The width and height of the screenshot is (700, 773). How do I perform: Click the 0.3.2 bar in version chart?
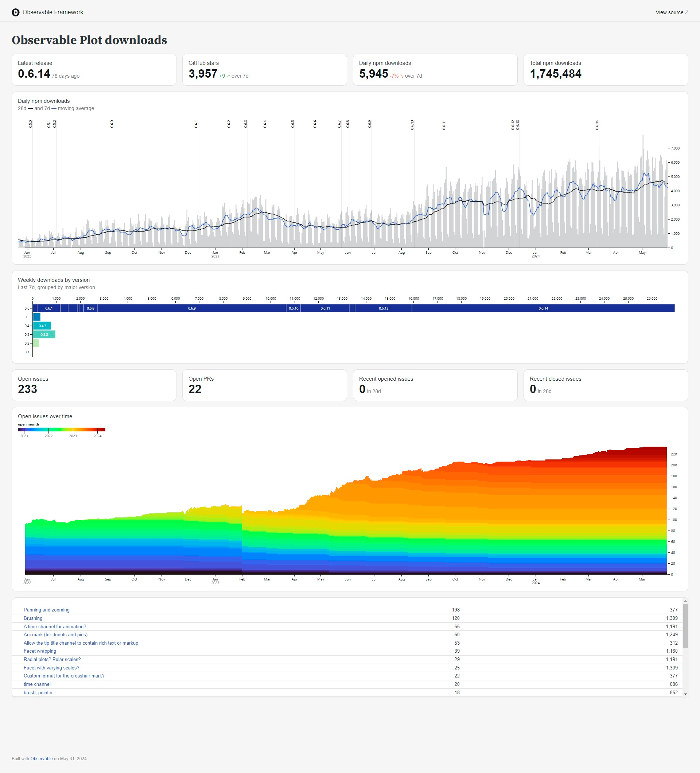point(44,335)
